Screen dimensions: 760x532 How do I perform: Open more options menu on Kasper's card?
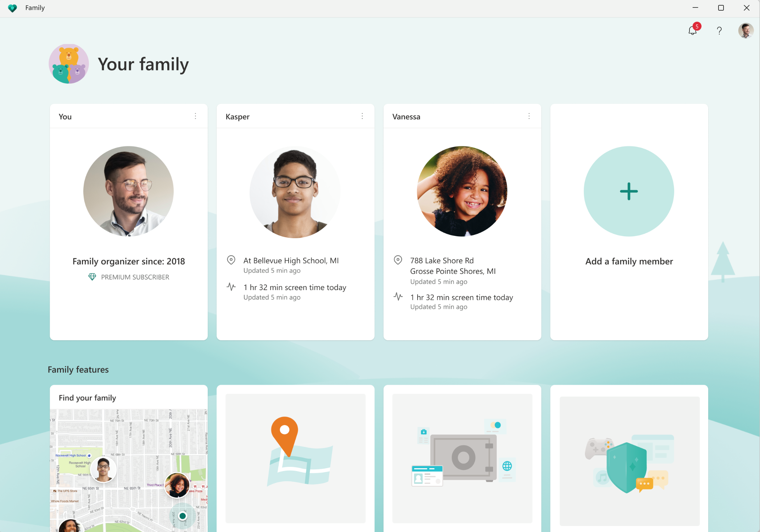click(362, 116)
